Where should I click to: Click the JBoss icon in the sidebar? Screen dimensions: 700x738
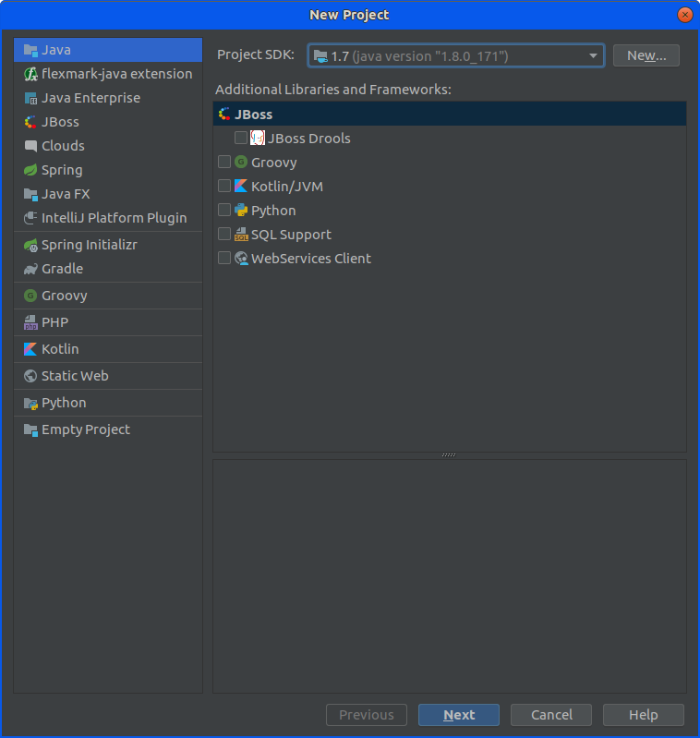30,122
